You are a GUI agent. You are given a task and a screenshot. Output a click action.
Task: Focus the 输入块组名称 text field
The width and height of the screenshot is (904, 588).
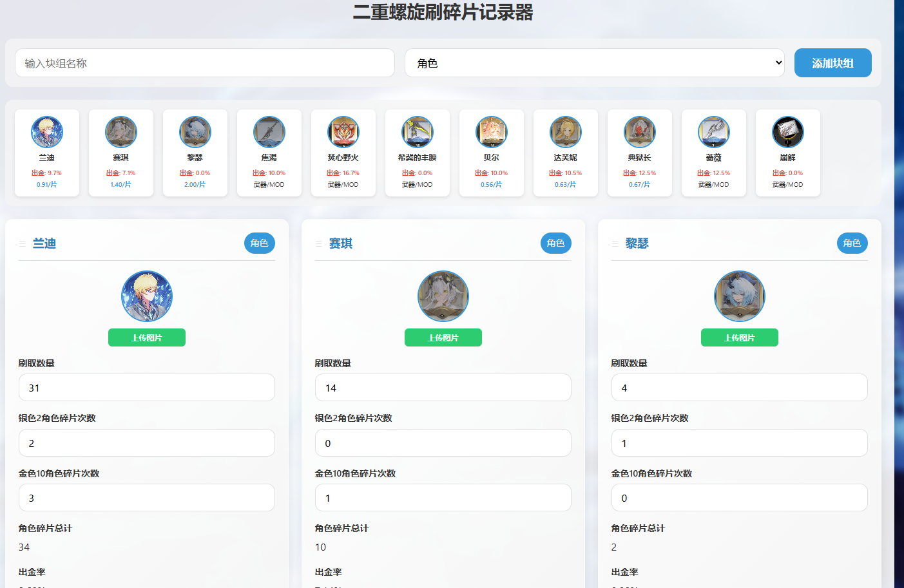[x=205, y=63]
